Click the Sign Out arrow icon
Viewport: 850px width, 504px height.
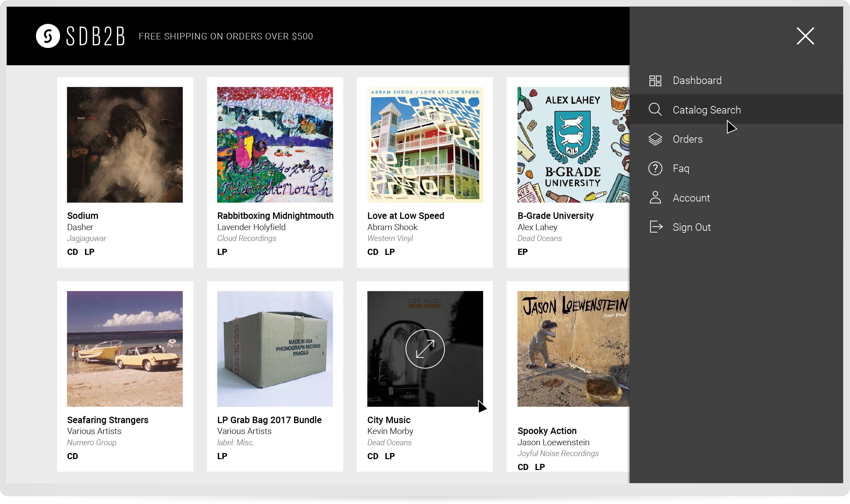tap(656, 227)
